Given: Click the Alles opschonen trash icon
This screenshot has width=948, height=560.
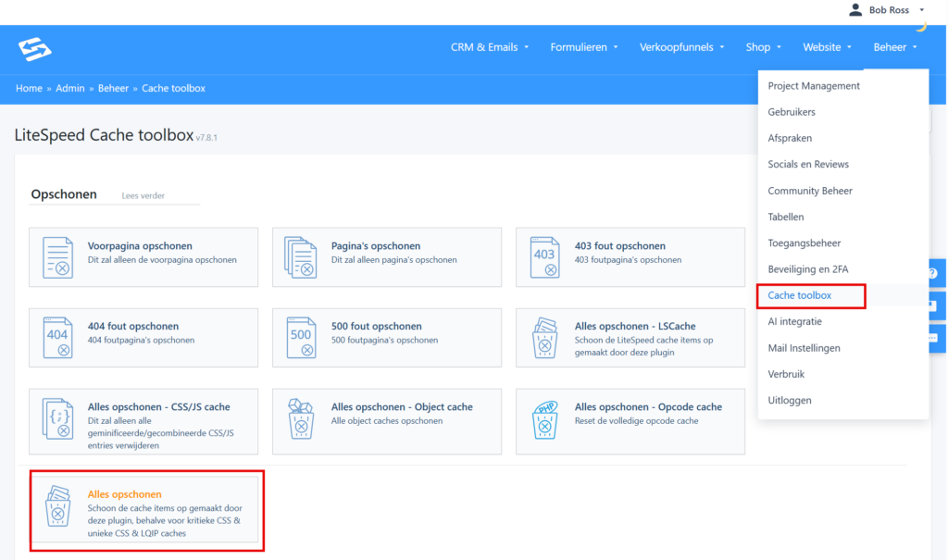Looking at the screenshot, I should [58, 505].
